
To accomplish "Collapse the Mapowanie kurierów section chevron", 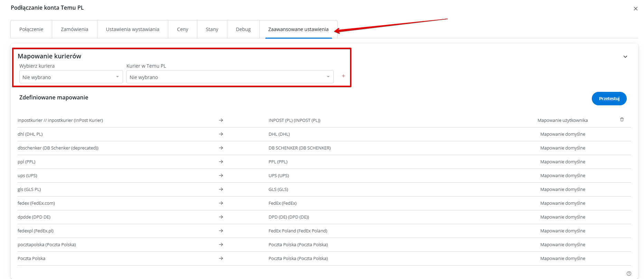I will (625, 57).
